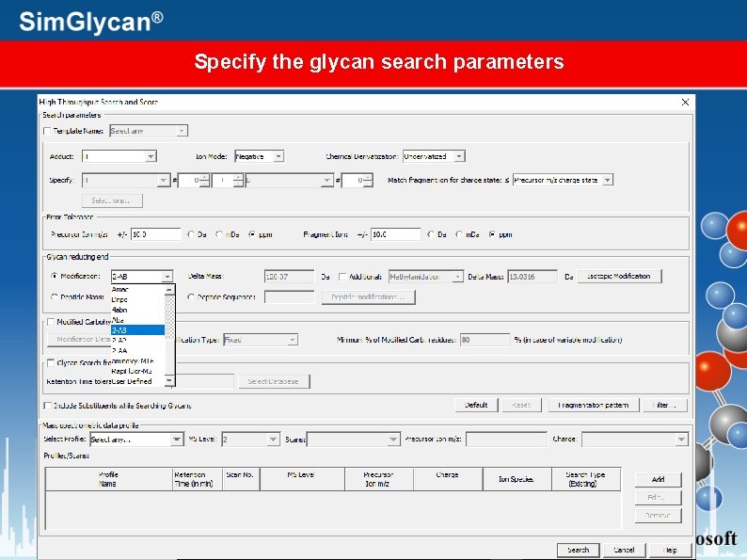
Task: Click the Retention Time (in min) column header
Action: [198, 479]
